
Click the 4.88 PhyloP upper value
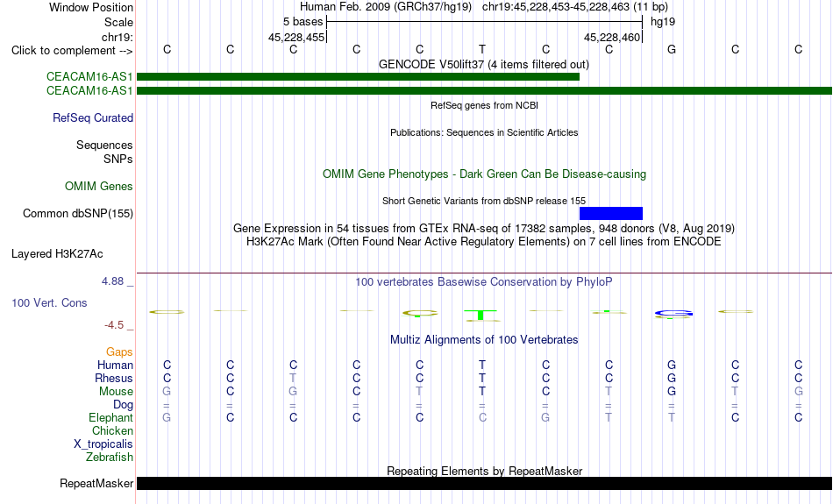point(112,281)
